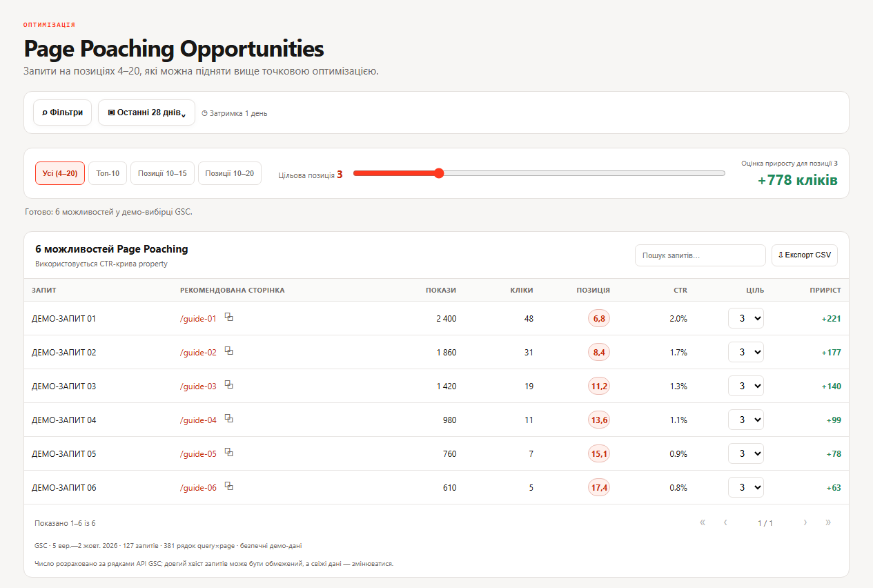Toggle the Позиції 10–15 filter chip
Viewport: 873px width, 588px height.
point(163,173)
